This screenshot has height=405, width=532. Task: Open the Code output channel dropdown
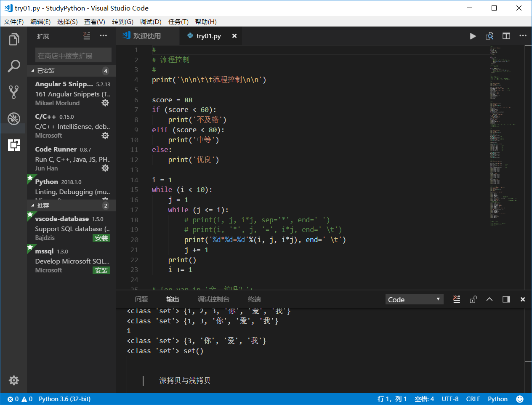click(414, 299)
